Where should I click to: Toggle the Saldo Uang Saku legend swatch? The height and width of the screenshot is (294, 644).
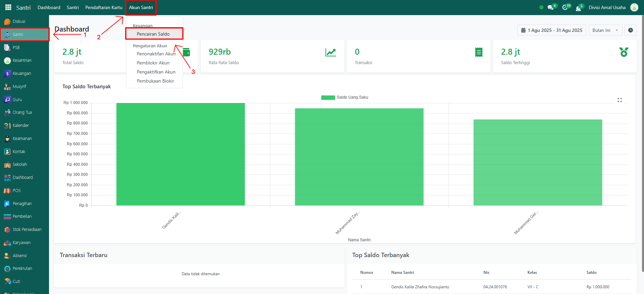(328, 97)
